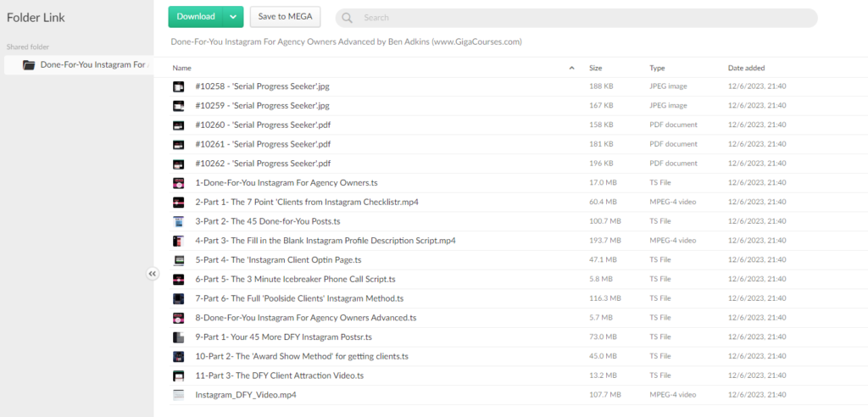Select 4-Part 3 Fill in the Blank Script.mp4 name
Viewport: 868px width, 417px height.
coord(325,241)
